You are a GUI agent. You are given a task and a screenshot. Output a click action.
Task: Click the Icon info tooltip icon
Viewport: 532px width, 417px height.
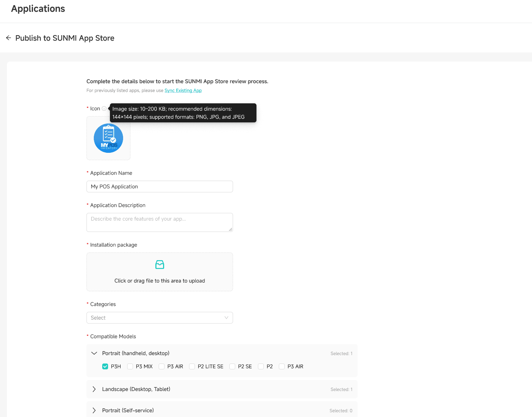(x=104, y=108)
